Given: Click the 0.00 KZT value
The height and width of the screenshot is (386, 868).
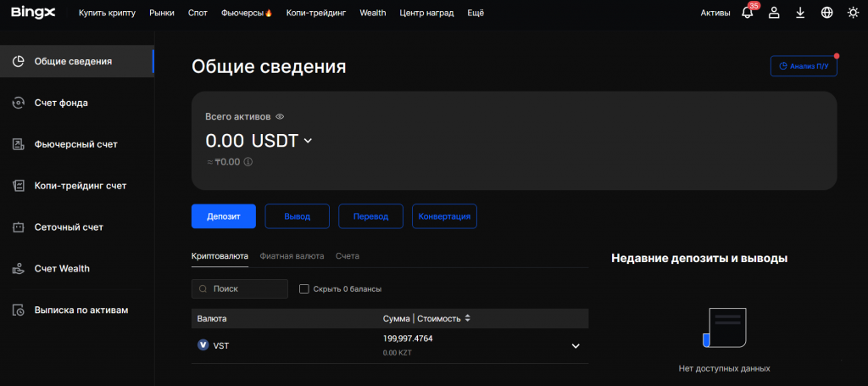Looking at the screenshot, I should point(397,352).
